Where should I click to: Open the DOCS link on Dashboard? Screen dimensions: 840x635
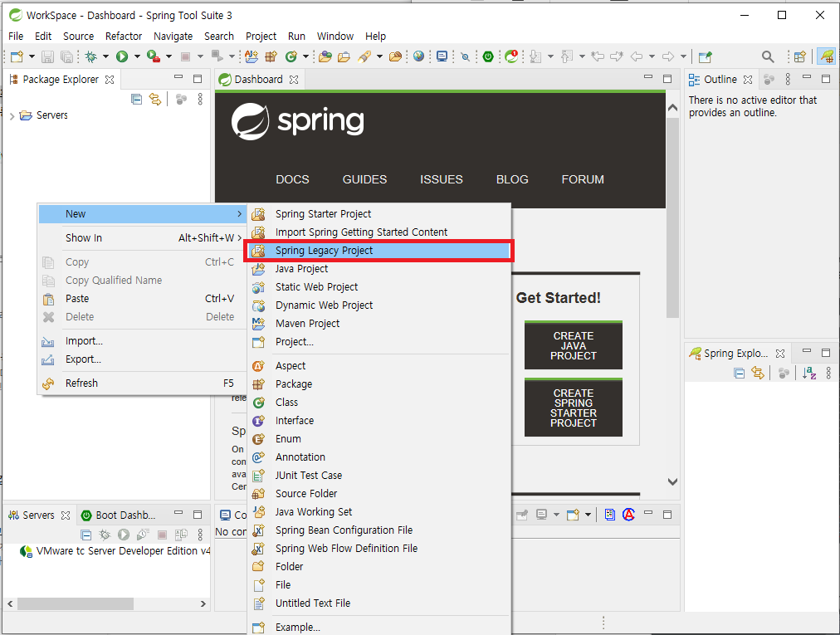point(292,179)
